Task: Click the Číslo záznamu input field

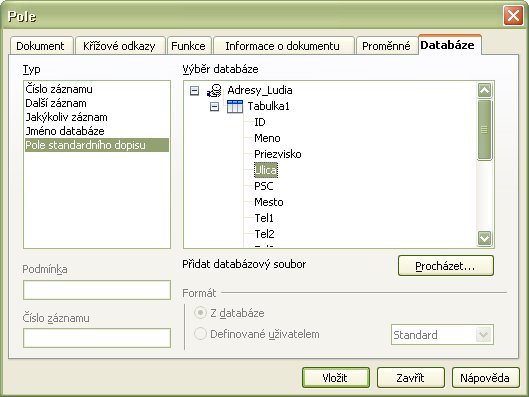Action: 97,338
